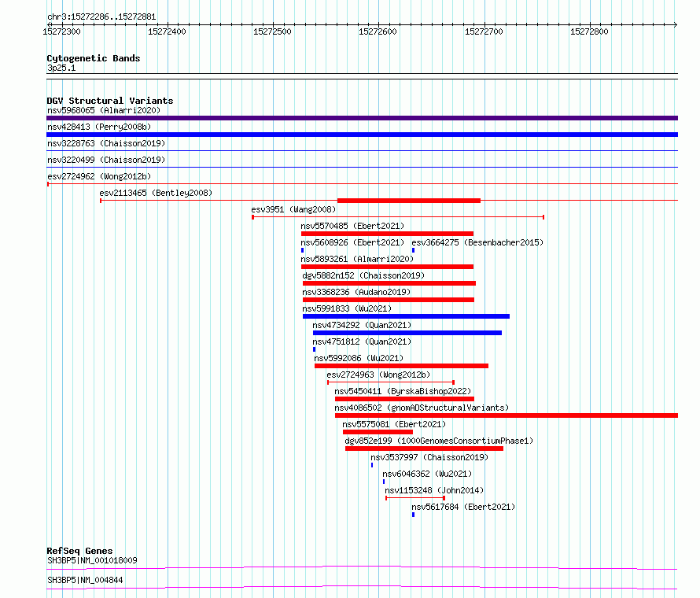Image resolution: width=700 pixels, height=598 pixels.
Task: Select the long red nsv4086502 bar
Action: (x=507, y=415)
